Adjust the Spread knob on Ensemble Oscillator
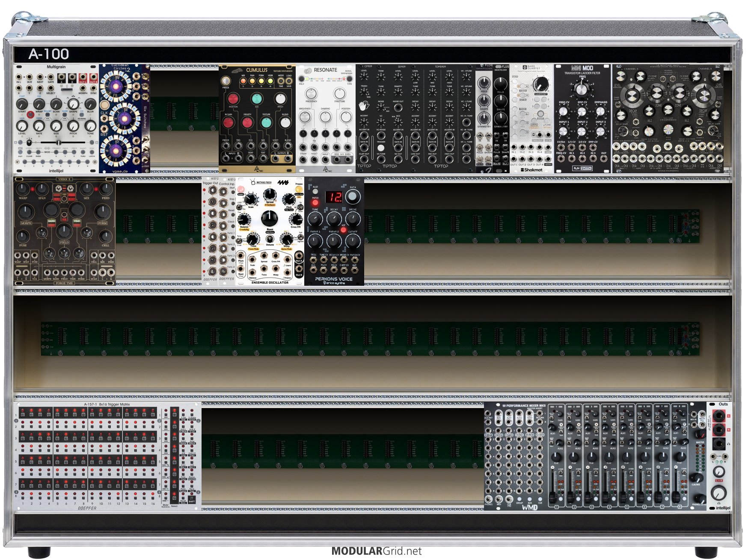This screenshot has height=560, width=754. point(269,195)
